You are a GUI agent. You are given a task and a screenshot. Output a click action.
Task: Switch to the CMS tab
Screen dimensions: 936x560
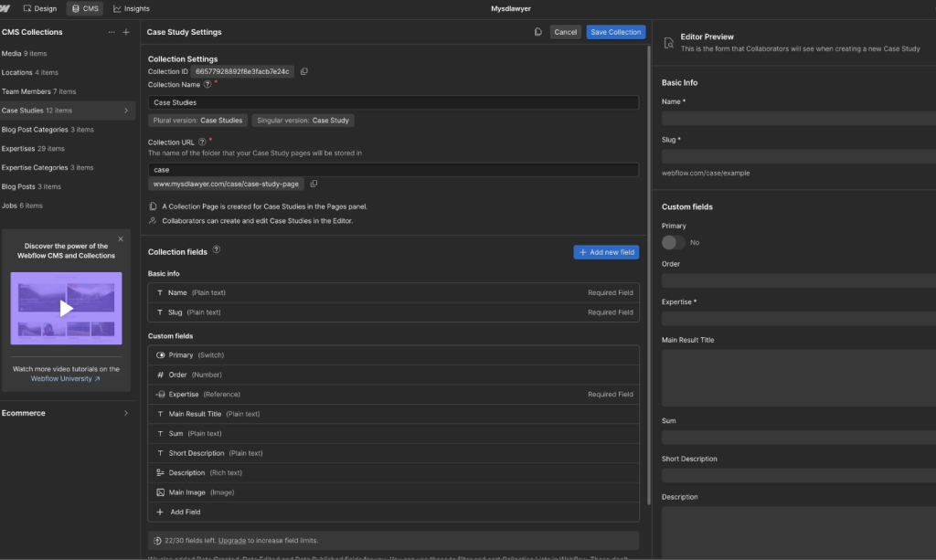(x=85, y=8)
